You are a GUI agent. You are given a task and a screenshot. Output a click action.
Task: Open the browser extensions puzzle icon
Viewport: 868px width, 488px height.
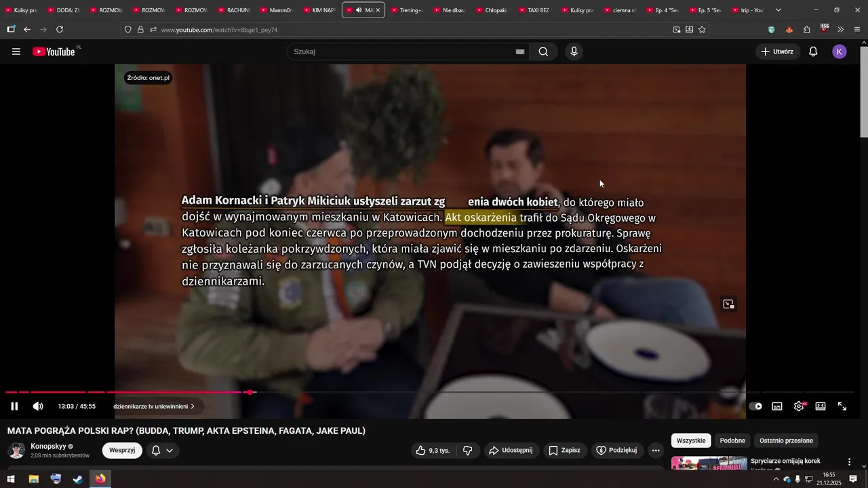pyautogui.click(x=806, y=30)
